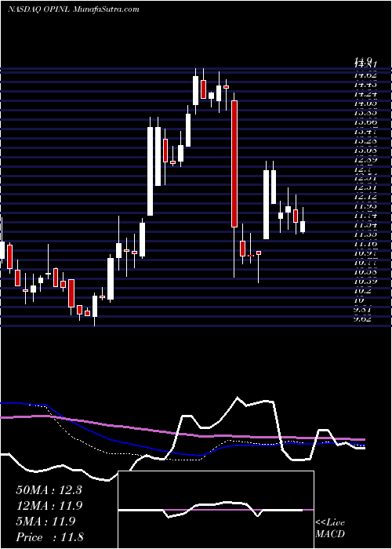This screenshot has width=392, height=549.
Task: Click the 12MA : 11.9 reading
Action: click(49, 506)
